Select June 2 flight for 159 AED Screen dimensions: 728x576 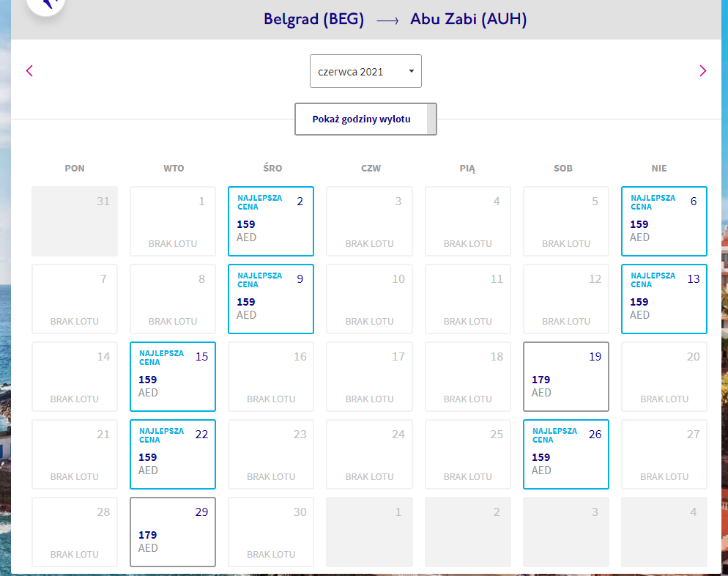point(271,221)
